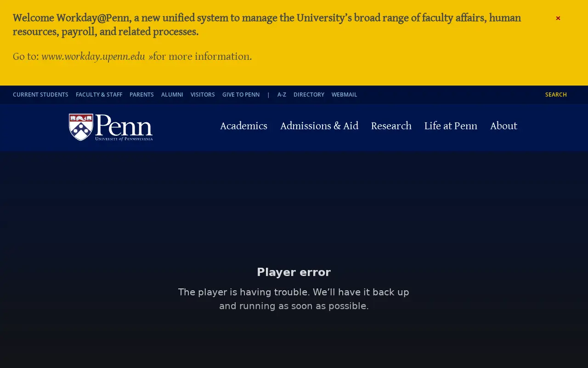Click Give to Penn link
588x368 pixels.
(x=241, y=95)
